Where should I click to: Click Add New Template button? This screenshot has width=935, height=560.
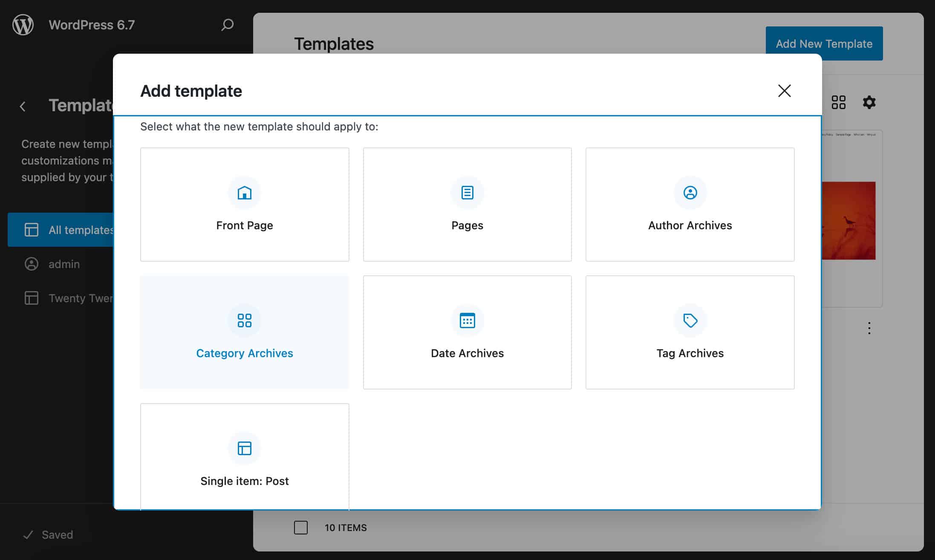tap(824, 43)
